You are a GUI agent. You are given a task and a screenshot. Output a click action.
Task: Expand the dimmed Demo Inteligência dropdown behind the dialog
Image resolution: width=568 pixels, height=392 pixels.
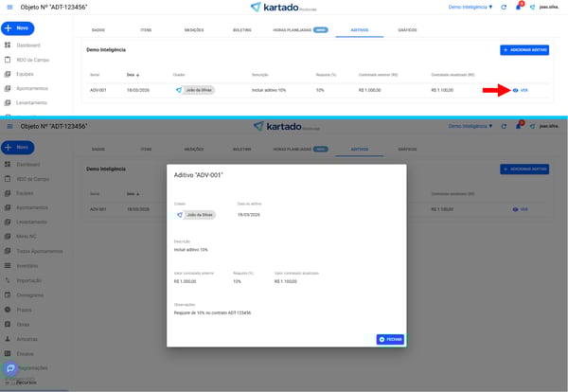470,126
